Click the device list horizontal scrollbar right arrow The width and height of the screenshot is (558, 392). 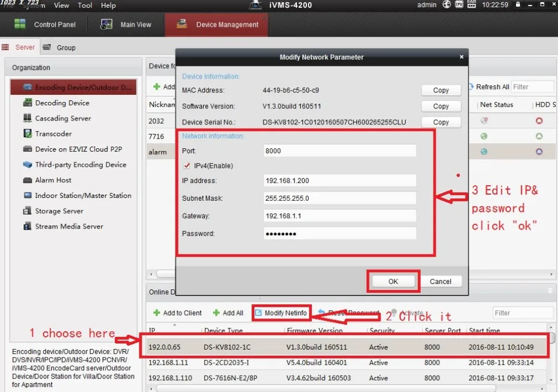click(x=551, y=274)
